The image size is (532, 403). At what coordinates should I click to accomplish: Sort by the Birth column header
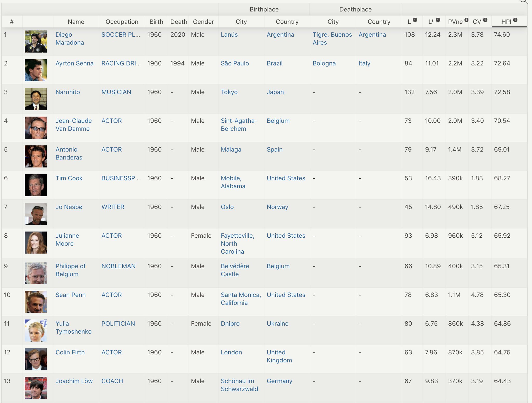pyautogui.click(x=156, y=22)
